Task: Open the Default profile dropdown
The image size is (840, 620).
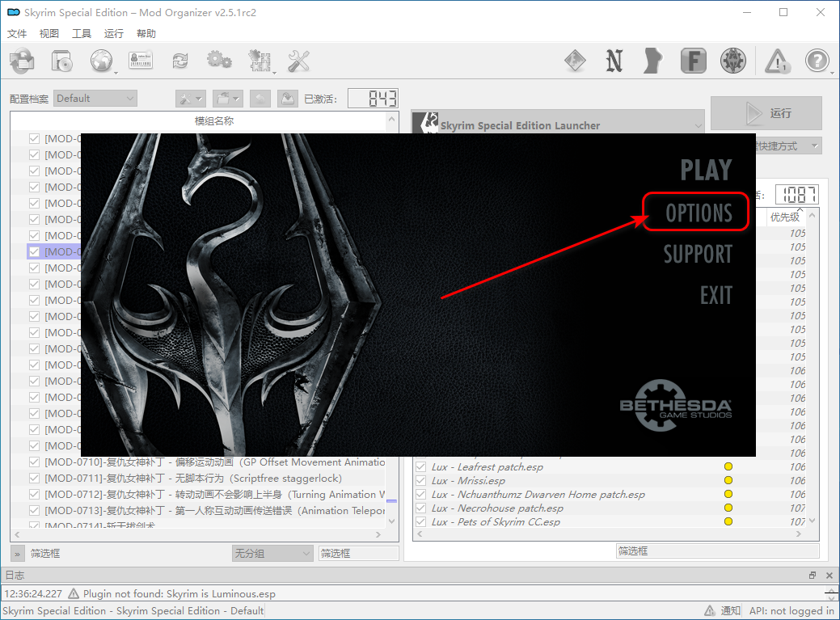Action: [95, 99]
